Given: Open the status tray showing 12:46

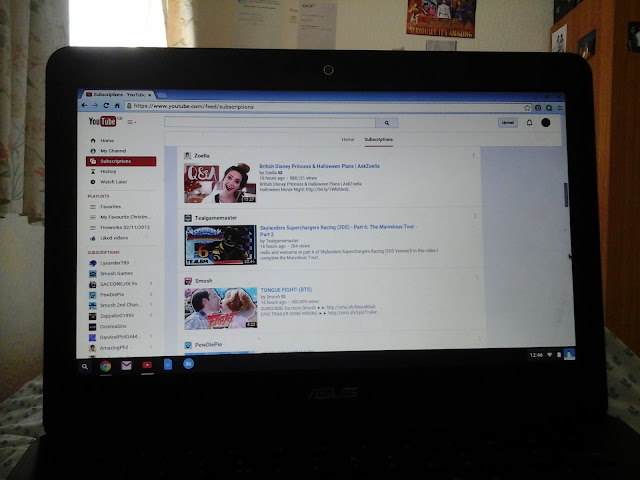Looking at the screenshot, I should (x=552, y=355).
